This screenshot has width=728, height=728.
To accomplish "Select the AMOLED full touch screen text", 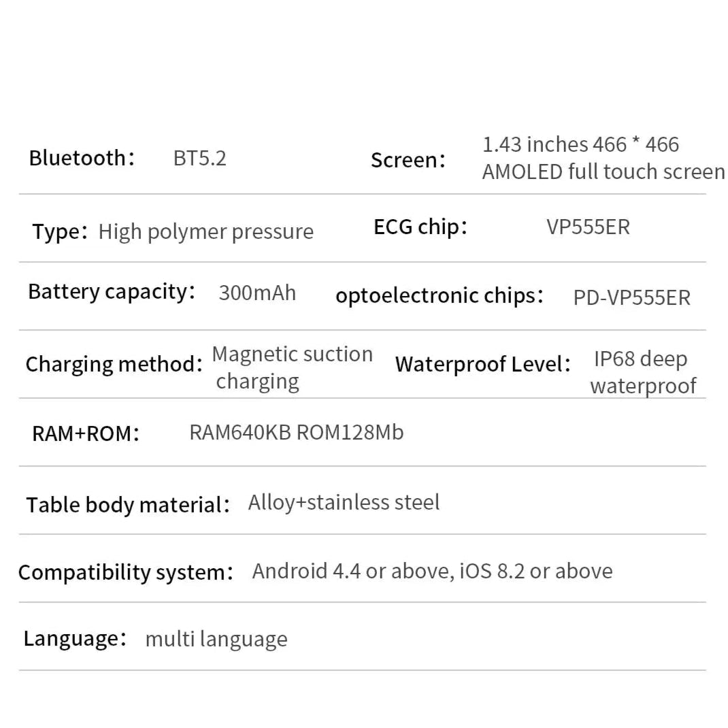I will (603, 171).
